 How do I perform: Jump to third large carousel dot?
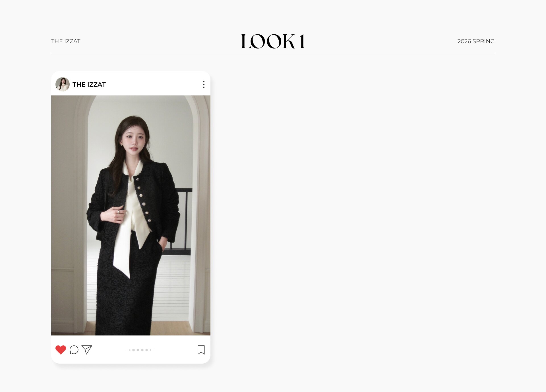coord(142,350)
